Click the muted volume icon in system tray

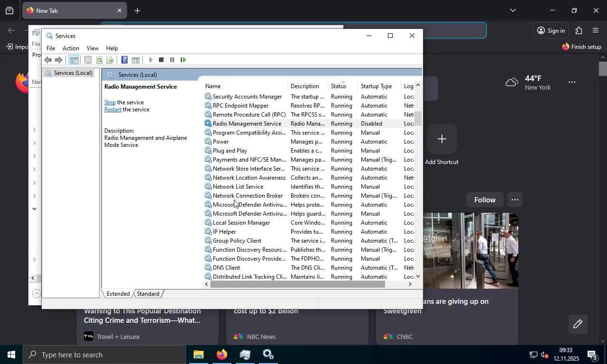click(545, 355)
